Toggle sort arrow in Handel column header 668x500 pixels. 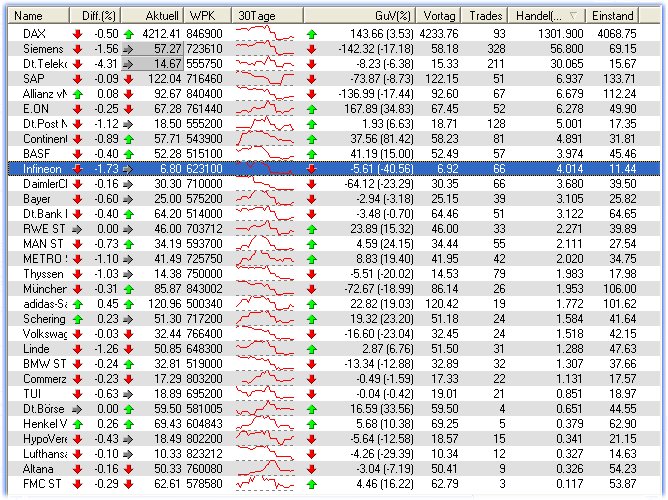573,16
